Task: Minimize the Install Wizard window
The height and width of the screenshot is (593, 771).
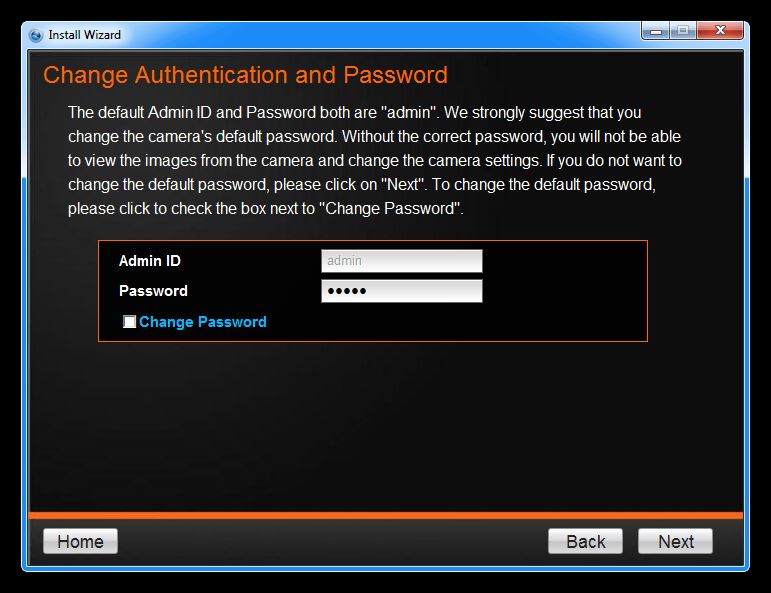Action: click(x=655, y=30)
